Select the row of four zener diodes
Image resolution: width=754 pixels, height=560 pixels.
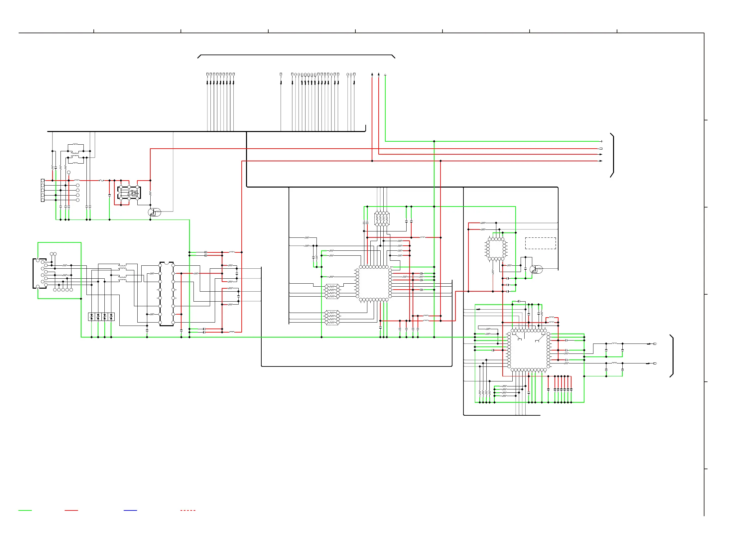point(101,317)
